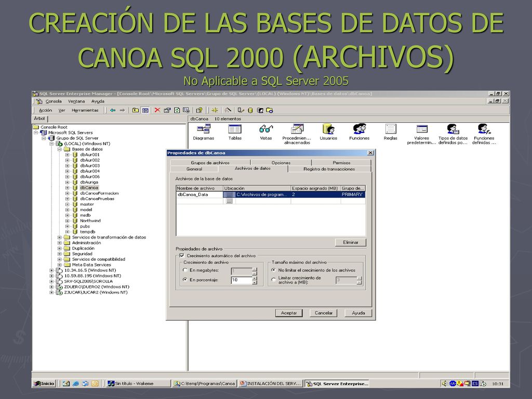Click the Export List toolbar icon

[x=187, y=110]
